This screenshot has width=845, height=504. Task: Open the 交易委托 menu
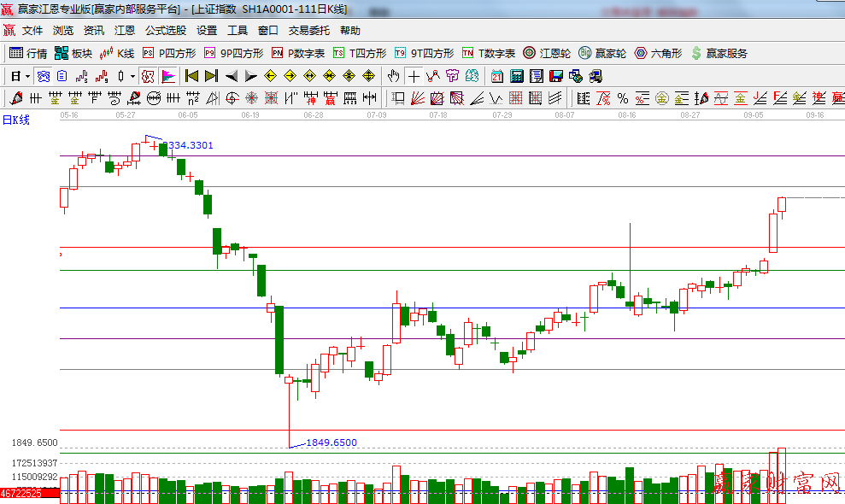[x=308, y=30]
